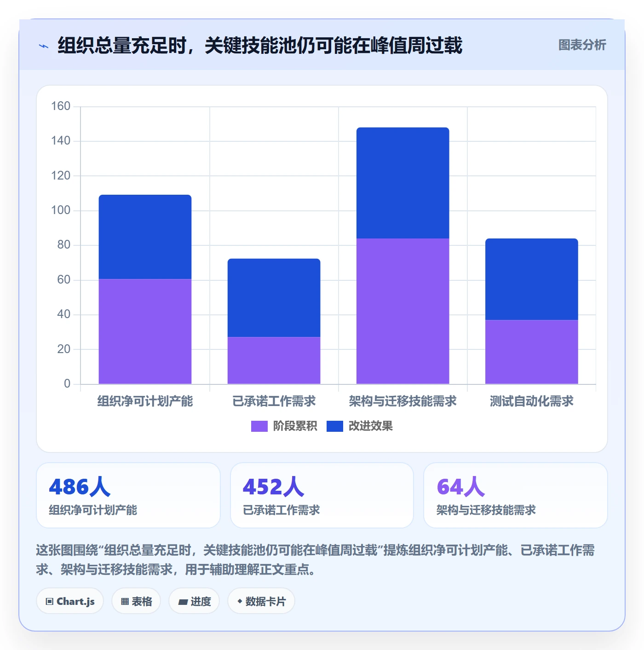Viewport: 644px width, 650px height.
Task: Click the 已承诺工作需求 x-axis label
Action: (274, 401)
